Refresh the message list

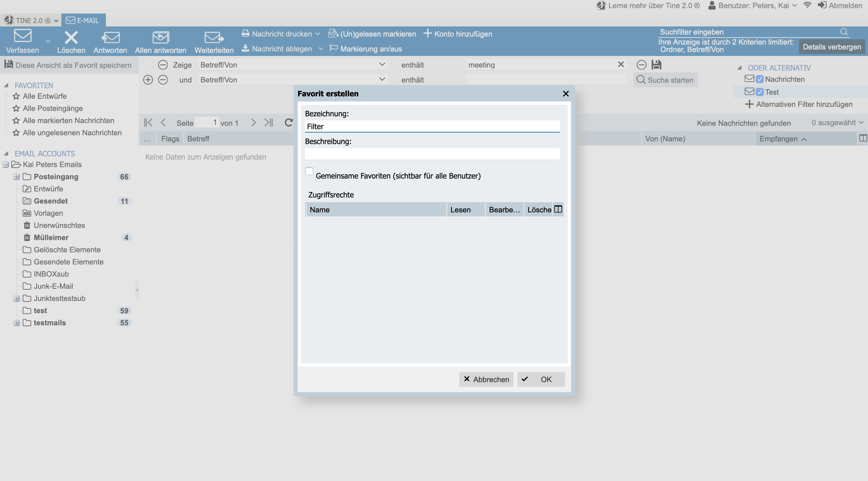click(x=289, y=122)
